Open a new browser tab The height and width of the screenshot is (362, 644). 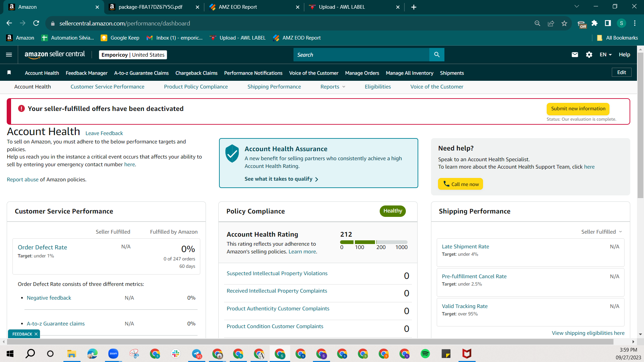click(414, 7)
